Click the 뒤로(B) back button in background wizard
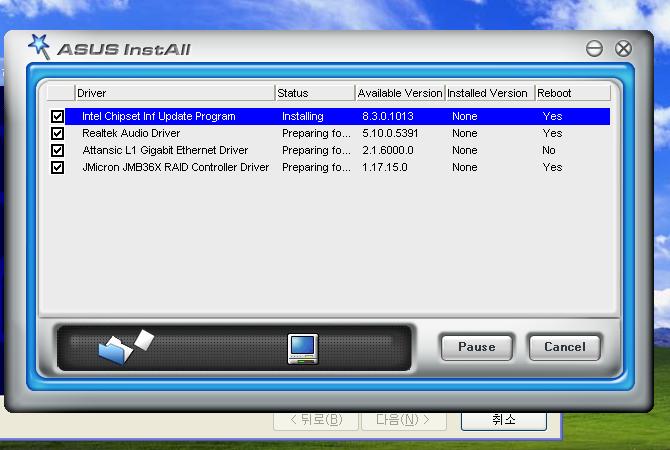Screen dimensions: 670x450 316,421
